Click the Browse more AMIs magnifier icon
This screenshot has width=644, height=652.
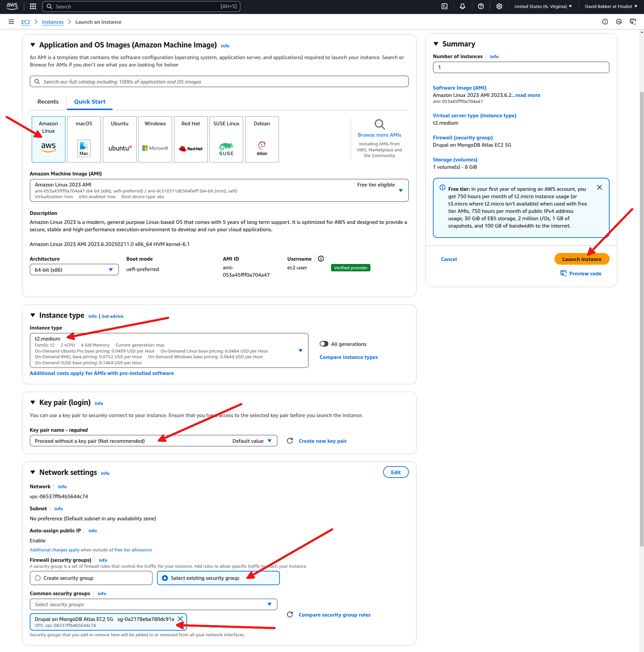pos(379,124)
